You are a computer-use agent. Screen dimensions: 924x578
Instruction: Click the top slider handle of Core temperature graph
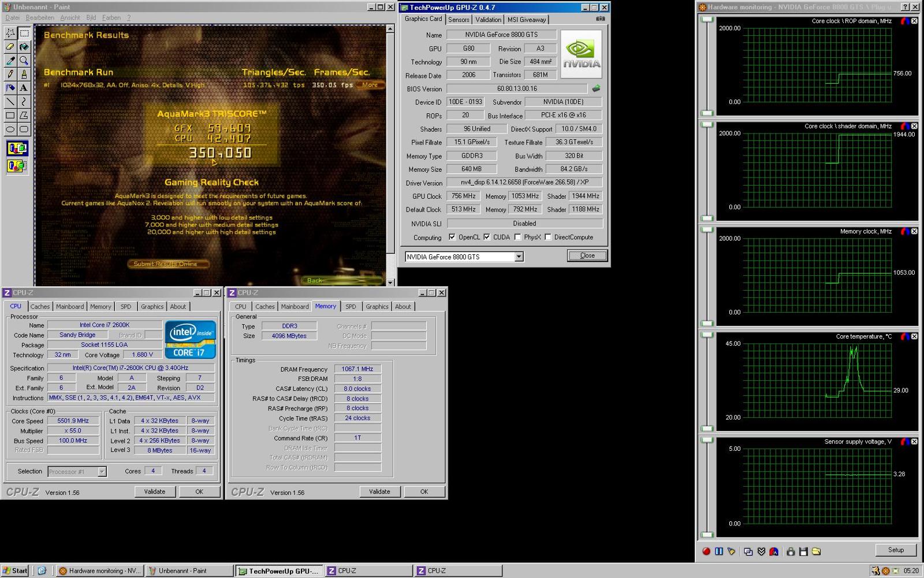tap(707, 335)
